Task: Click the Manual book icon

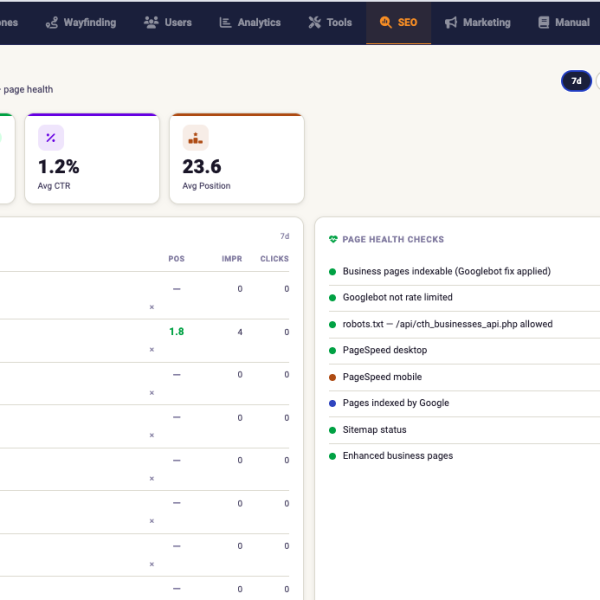Action: pyautogui.click(x=543, y=23)
